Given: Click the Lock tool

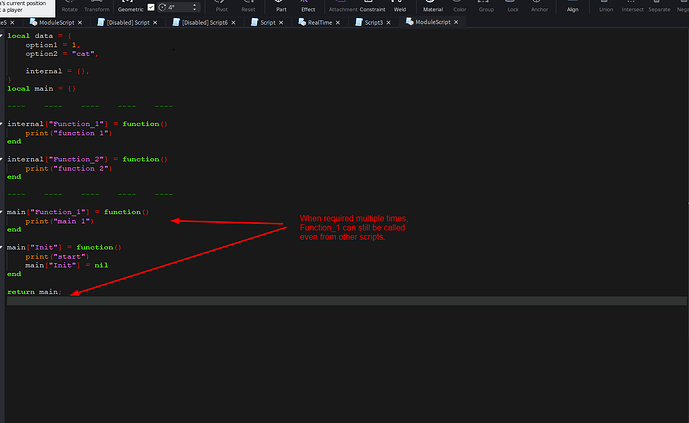Looking at the screenshot, I should [x=513, y=6].
